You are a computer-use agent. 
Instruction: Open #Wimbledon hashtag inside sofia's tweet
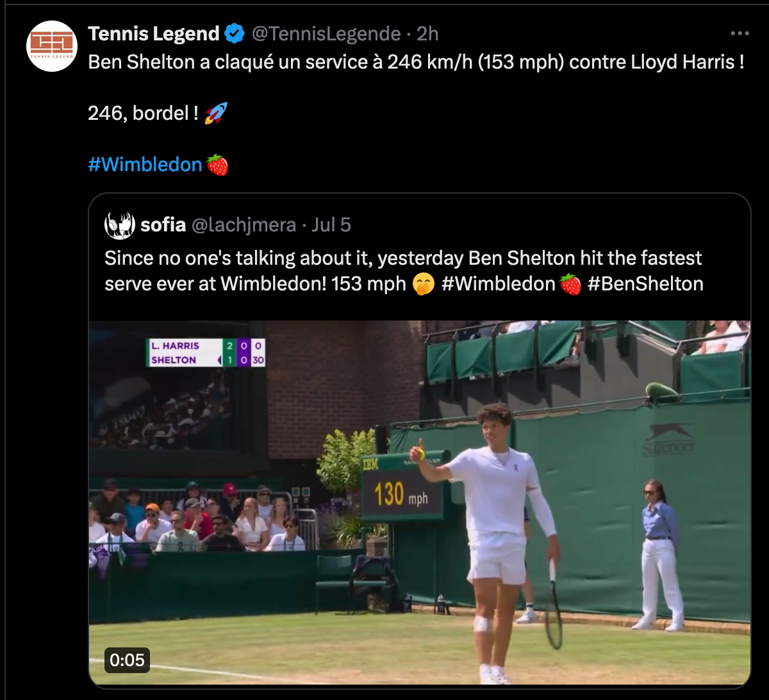[498, 284]
